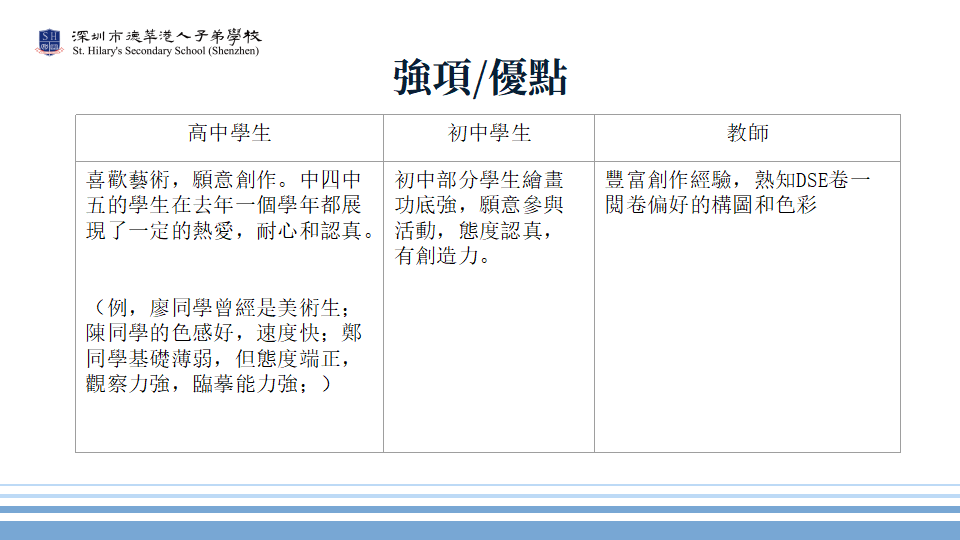This screenshot has width=960, height=540.
Task: Click the line 五的學生在去年一個學年都展
Action: click(x=223, y=206)
